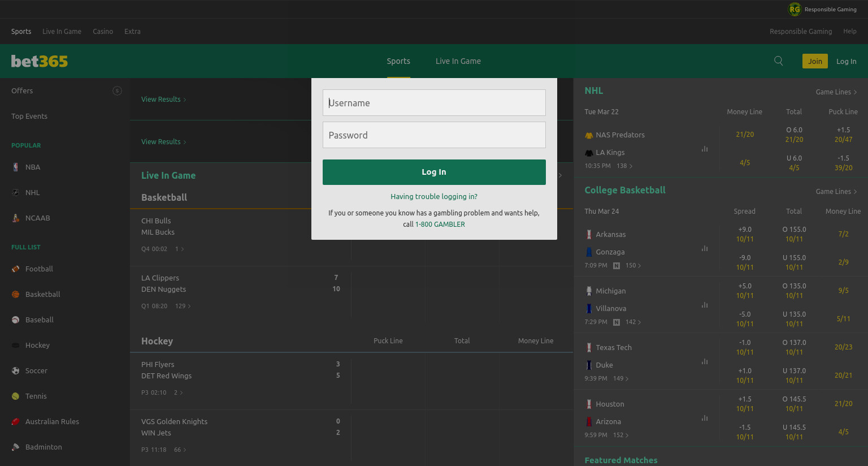
Task: Expand College Basketball Game Lines
Action: (836, 192)
